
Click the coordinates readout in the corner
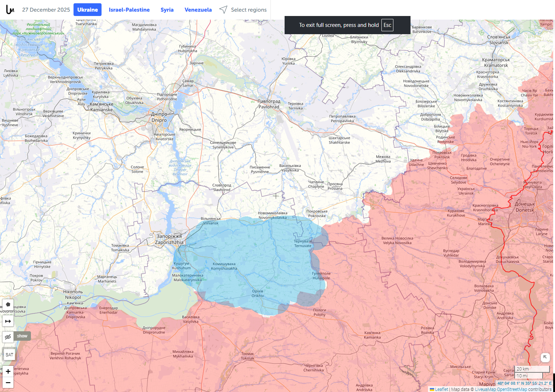tap(524, 383)
